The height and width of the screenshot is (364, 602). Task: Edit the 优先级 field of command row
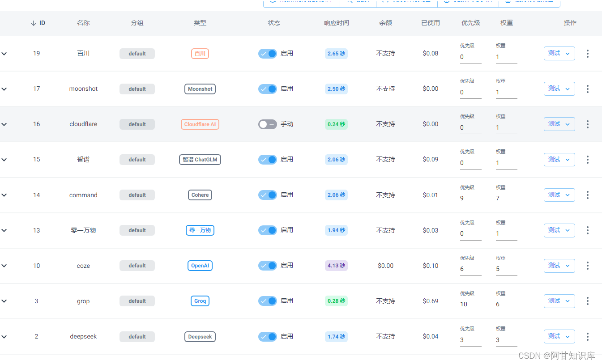pyautogui.click(x=470, y=199)
